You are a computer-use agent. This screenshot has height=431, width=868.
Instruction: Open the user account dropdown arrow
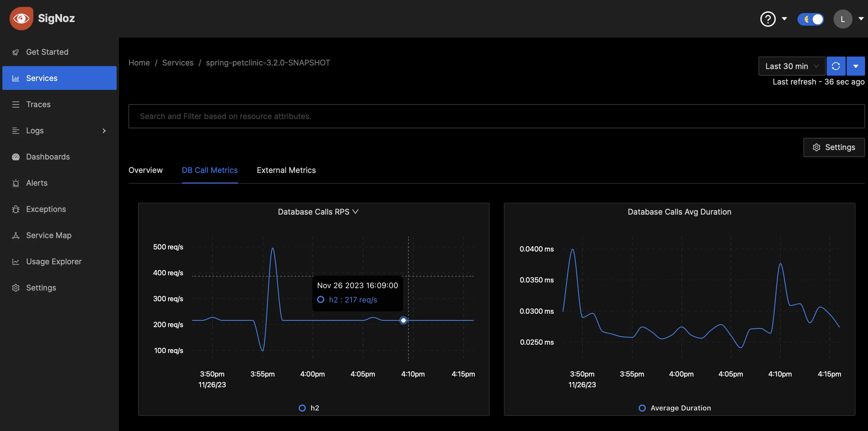861,19
